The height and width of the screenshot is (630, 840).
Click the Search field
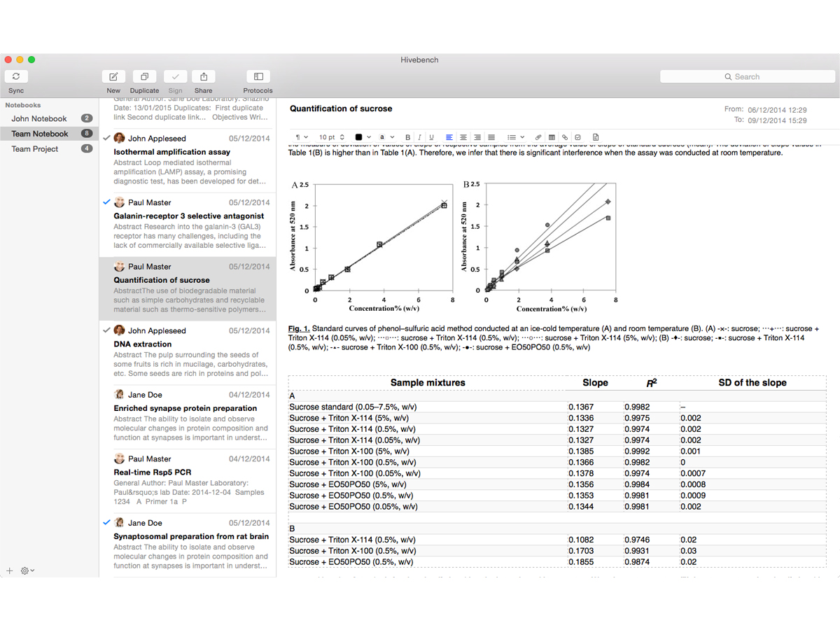(746, 77)
